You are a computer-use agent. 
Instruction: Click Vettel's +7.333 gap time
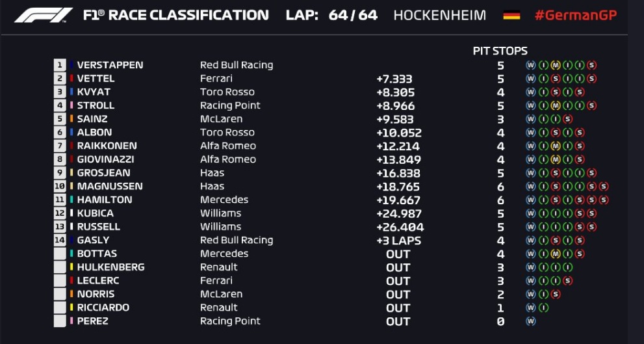(394, 79)
